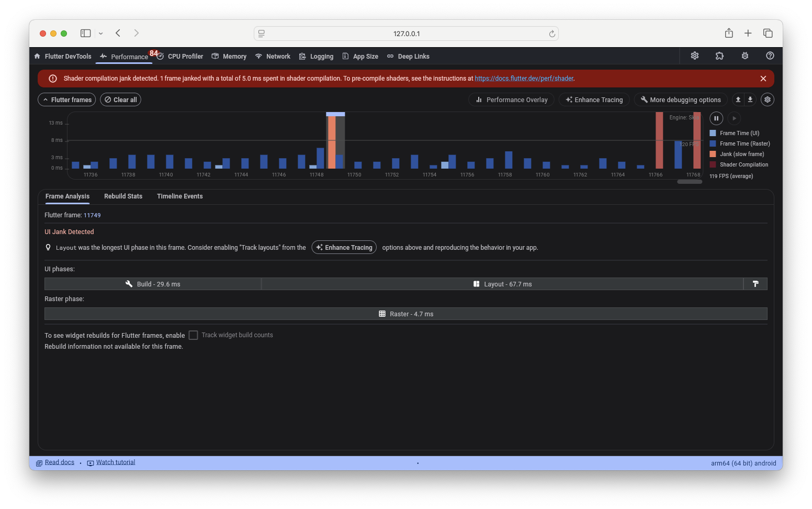The height and width of the screenshot is (509, 812).
Task: Enable Track widget build counts checkbox
Action: (193, 335)
